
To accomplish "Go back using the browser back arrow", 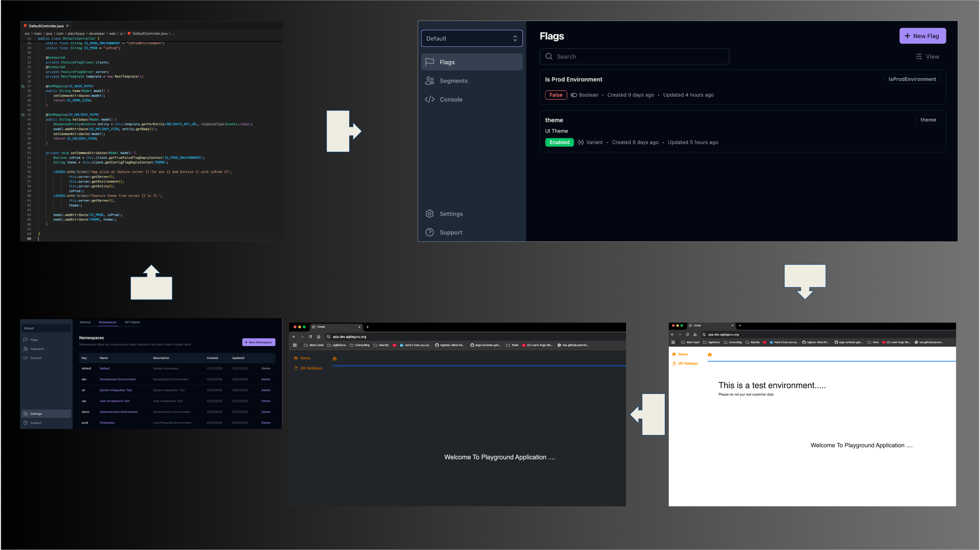I will [x=294, y=337].
